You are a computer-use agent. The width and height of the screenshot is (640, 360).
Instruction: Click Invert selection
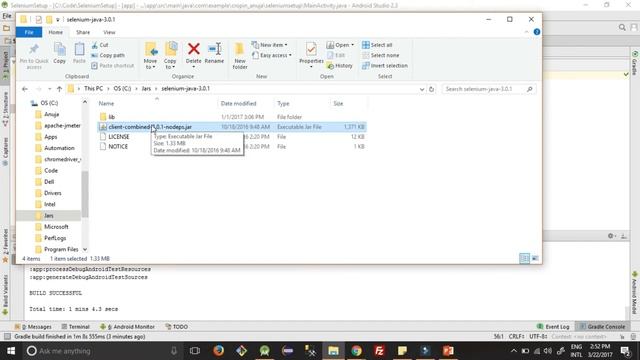[384, 66]
